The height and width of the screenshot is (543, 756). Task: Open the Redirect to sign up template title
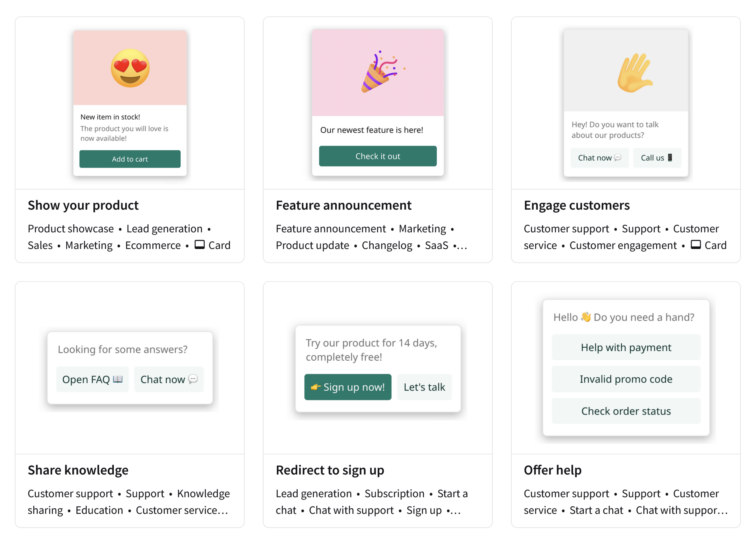coord(330,470)
